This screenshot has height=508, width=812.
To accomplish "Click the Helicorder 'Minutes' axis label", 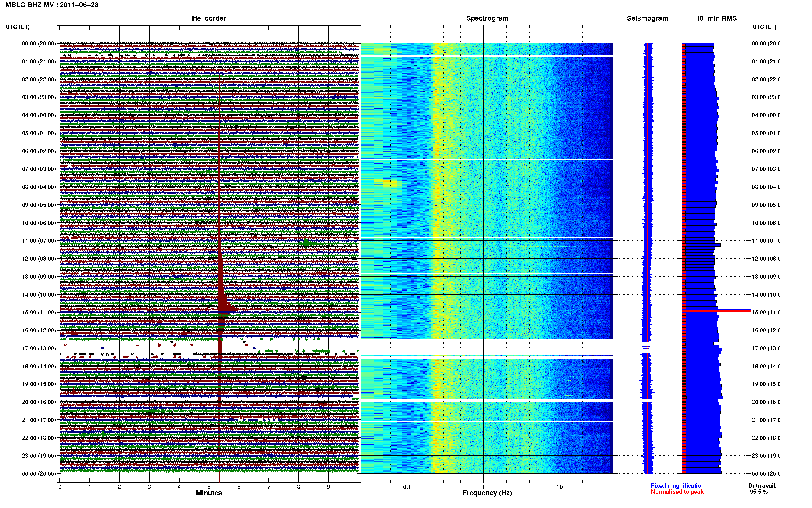I will (209, 493).
